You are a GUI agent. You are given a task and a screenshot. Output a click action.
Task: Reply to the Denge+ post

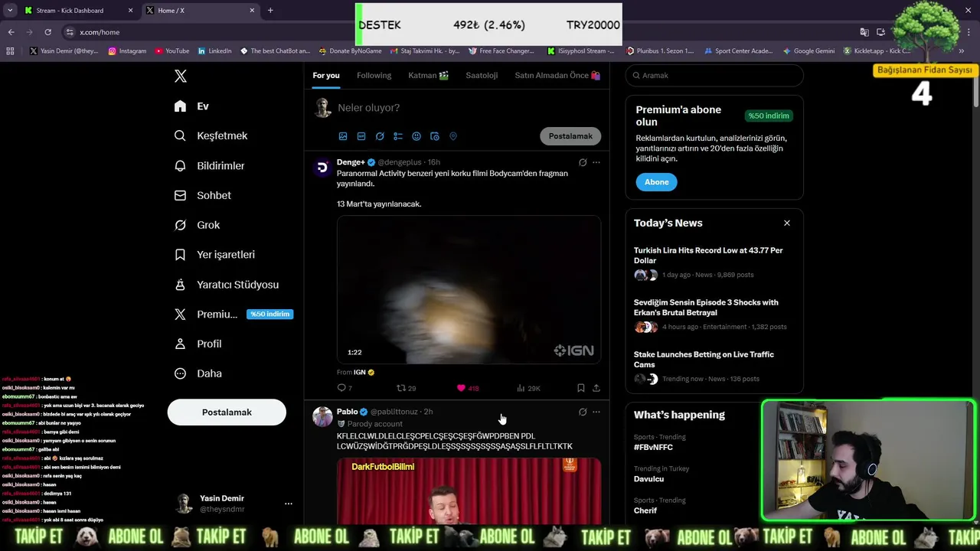[x=345, y=388]
